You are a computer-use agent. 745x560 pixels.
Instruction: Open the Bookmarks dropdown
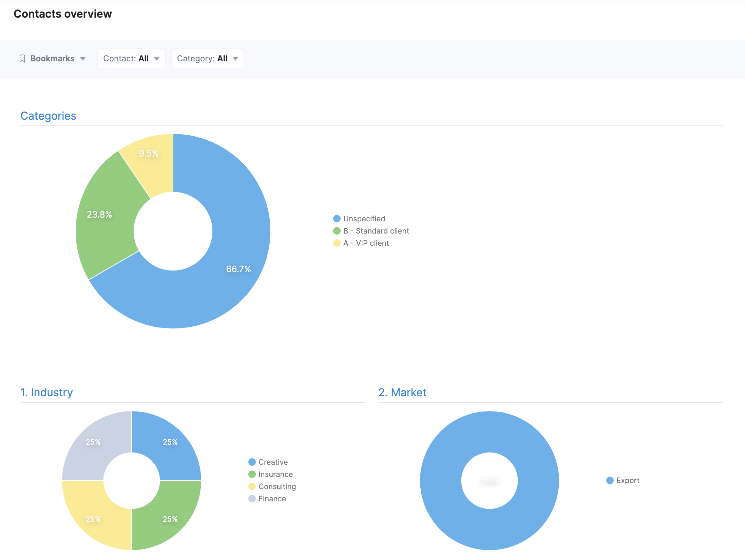pos(52,59)
